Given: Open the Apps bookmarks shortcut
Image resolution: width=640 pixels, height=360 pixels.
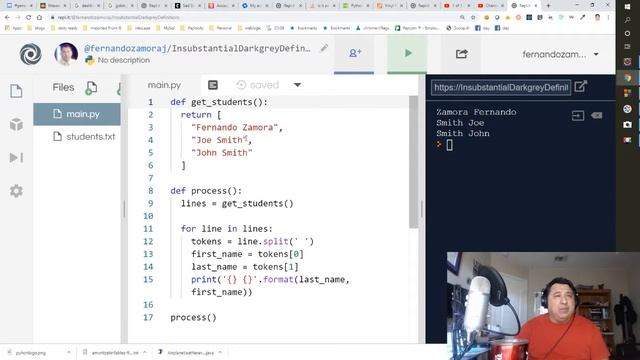Looking at the screenshot, I should tap(13, 28).
